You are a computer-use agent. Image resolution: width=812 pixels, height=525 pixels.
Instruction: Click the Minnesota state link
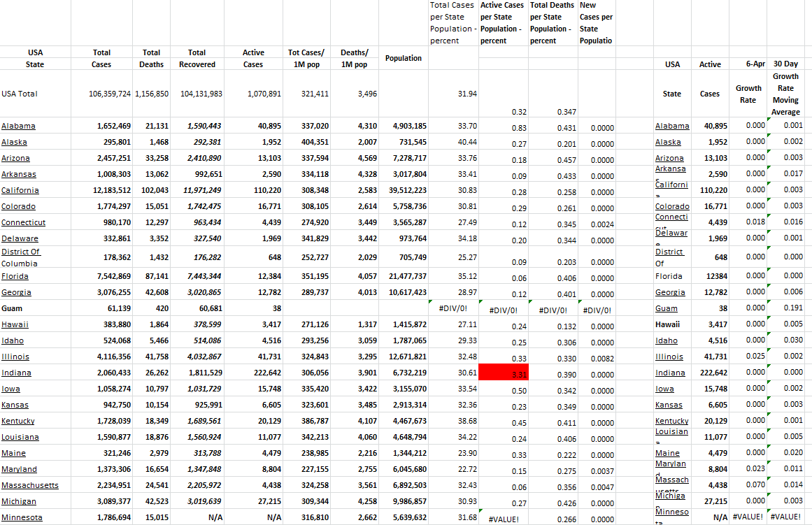[22, 517]
